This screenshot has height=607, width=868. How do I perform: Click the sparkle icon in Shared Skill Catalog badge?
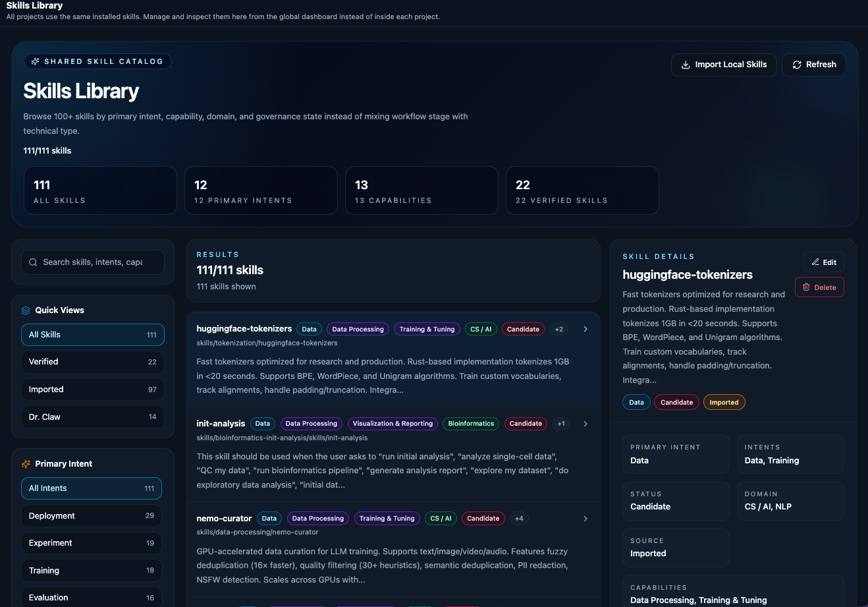point(35,61)
